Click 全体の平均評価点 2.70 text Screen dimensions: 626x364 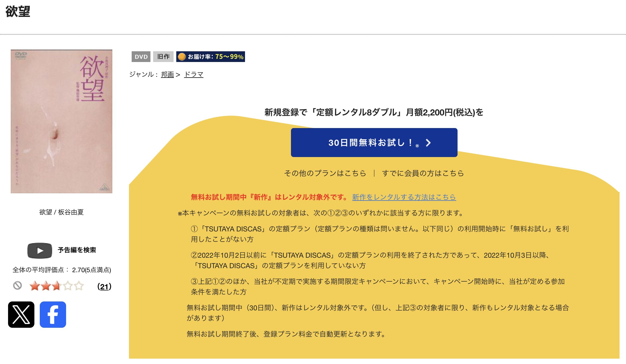click(62, 270)
